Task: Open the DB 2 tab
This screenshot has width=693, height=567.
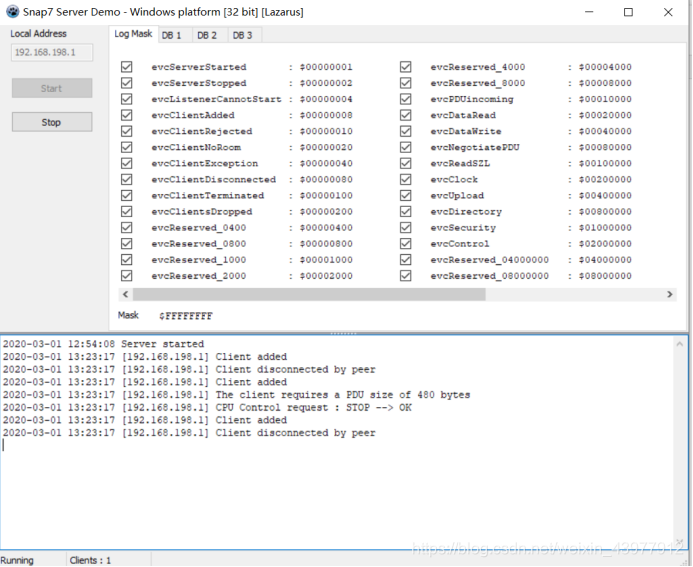Action: (x=207, y=35)
